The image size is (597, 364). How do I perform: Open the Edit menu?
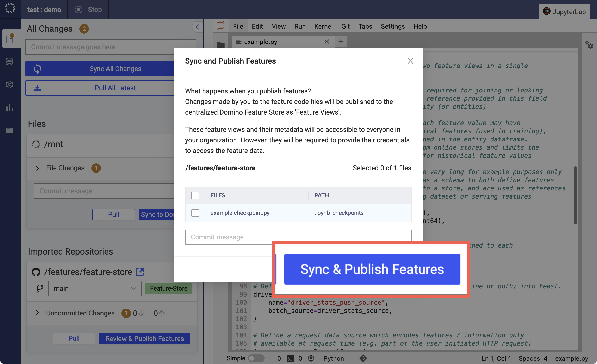257,26
